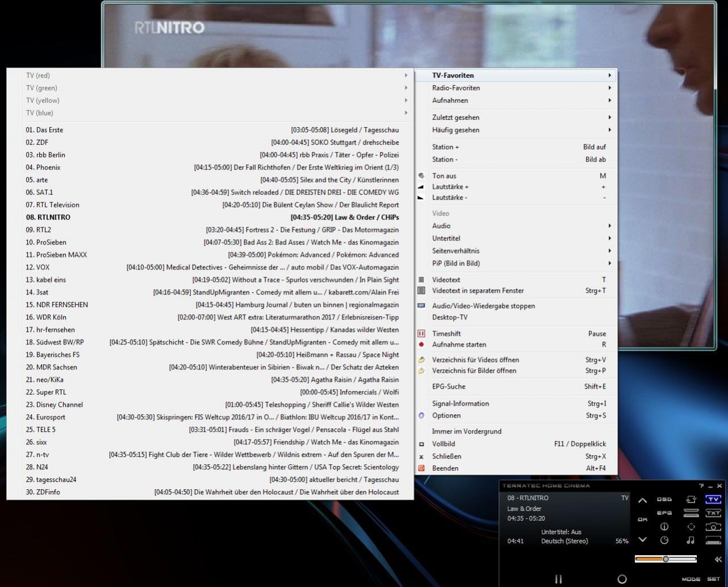Image resolution: width=728 pixels, height=587 pixels.
Task: Open Verzeichnis für Bilder öffnen
Action: (516, 370)
